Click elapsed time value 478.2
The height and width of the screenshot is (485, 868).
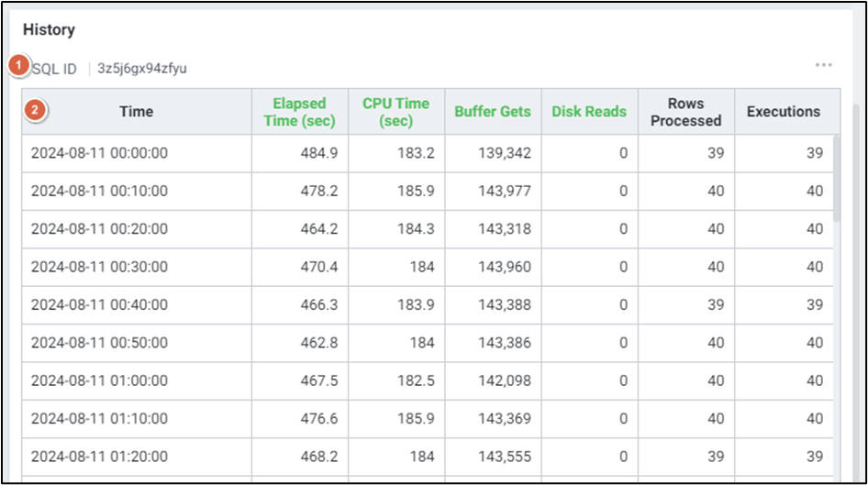318,192
